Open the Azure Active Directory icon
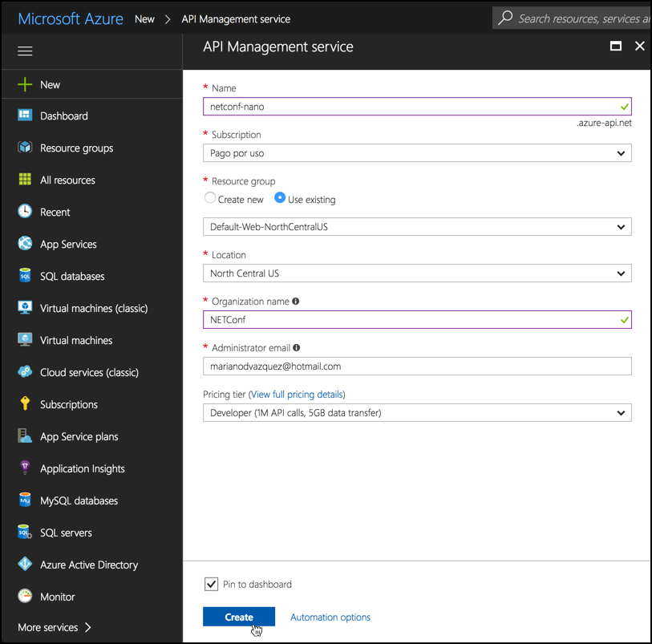 (25, 564)
